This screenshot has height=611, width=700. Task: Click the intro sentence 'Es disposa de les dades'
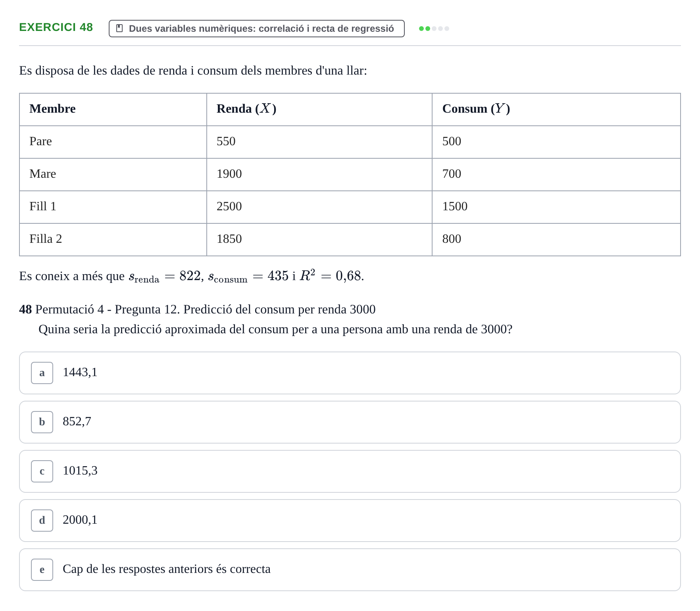pyautogui.click(x=193, y=71)
